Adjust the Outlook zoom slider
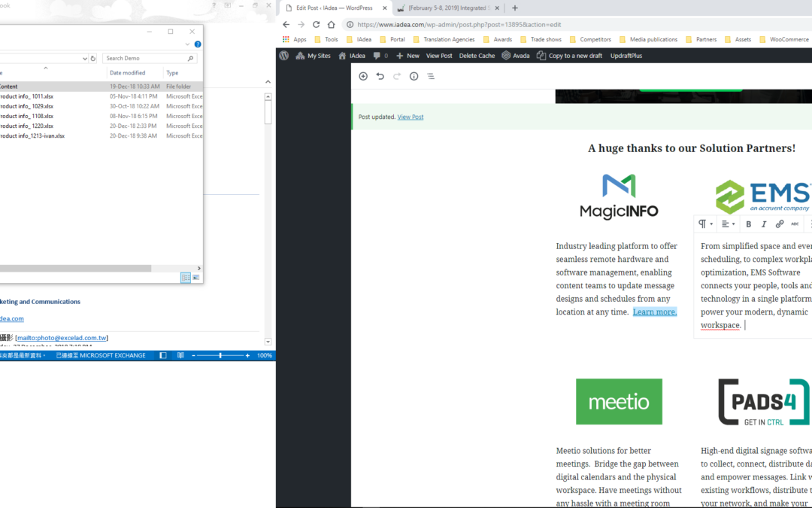812x508 pixels. (220, 355)
